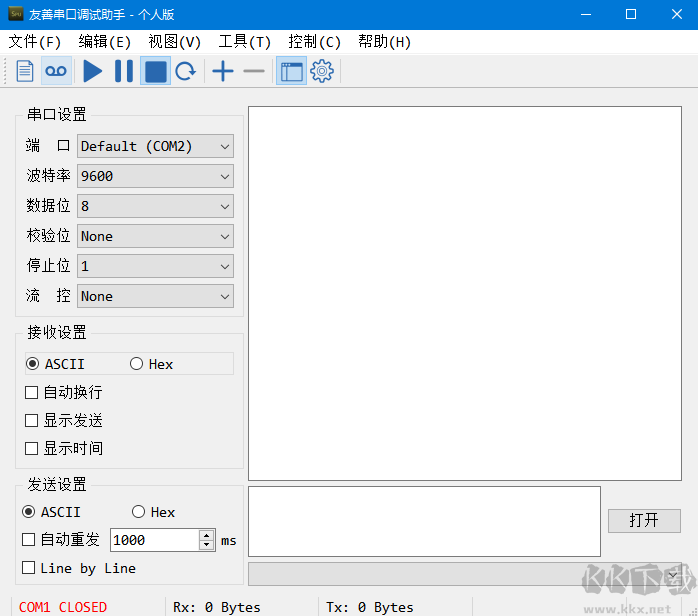The width and height of the screenshot is (698, 616).
Task: Click the Pause toolbar icon
Action: [124, 71]
